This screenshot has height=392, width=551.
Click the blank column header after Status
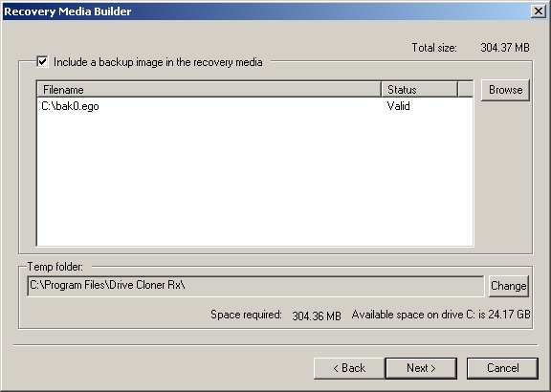pyautogui.click(x=466, y=90)
